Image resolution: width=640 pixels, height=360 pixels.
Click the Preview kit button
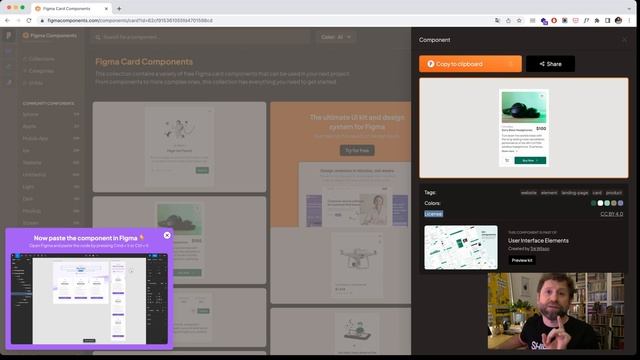coord(522,260)
